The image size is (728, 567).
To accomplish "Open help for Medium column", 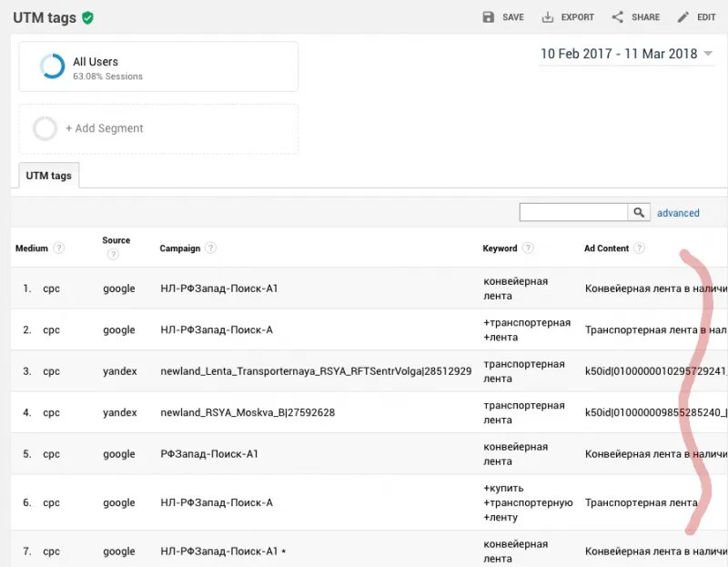I will tap(58, 248).
